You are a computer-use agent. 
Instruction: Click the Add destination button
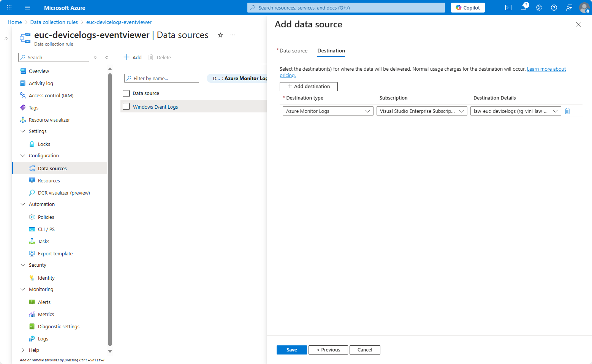click(309, 86)
